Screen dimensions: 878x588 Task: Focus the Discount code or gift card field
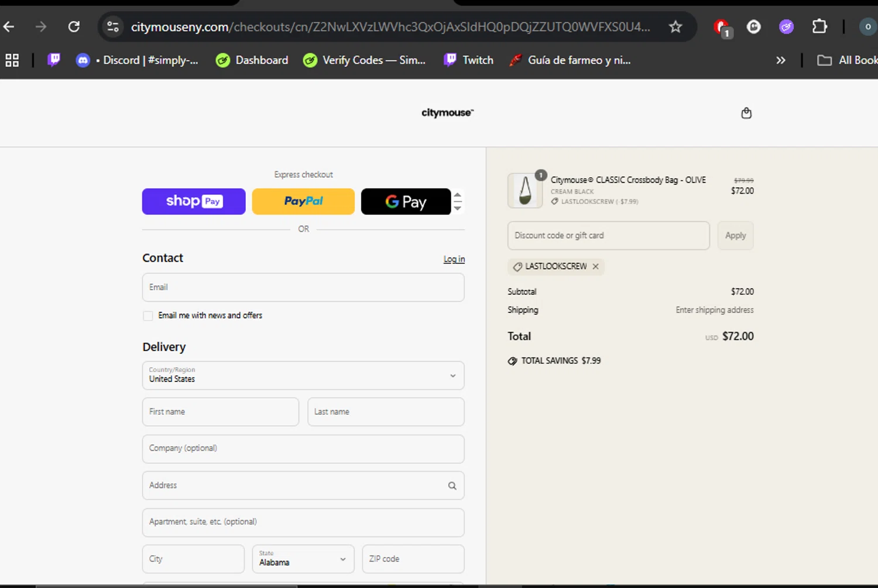tap(609, 235)
